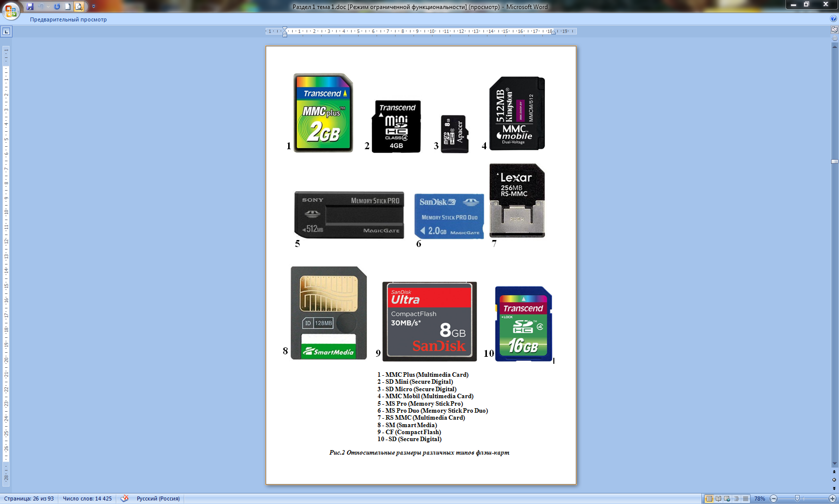This screenshot has width=839, height=504.
Task: Open zoom dialog via 78% label
Action: (x=760, y=499)
